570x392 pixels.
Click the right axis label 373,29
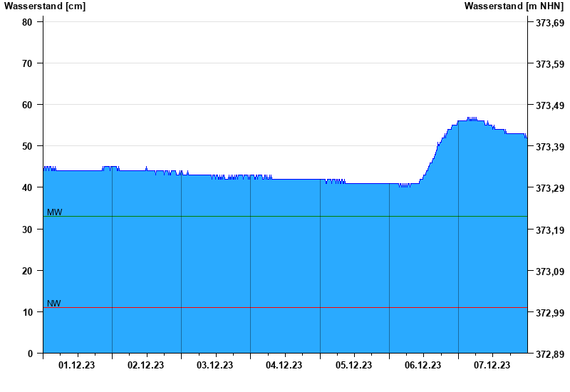coord(550,188)
